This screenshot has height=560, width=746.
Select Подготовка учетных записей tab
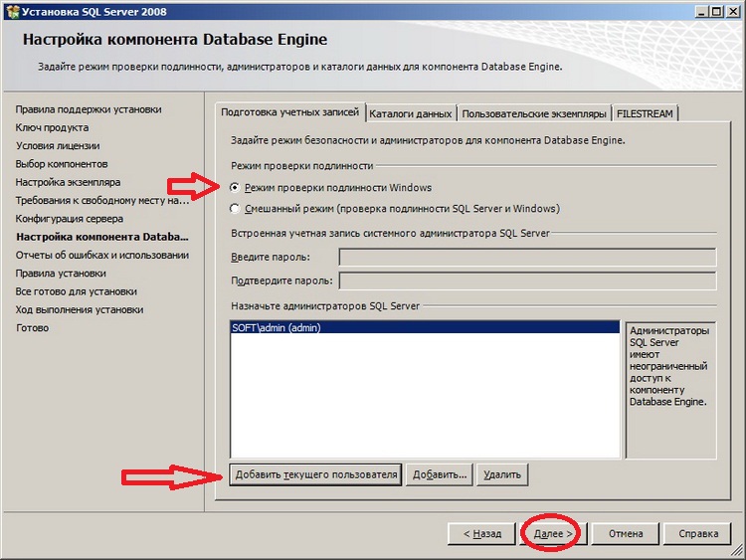(x=289, y=112)
